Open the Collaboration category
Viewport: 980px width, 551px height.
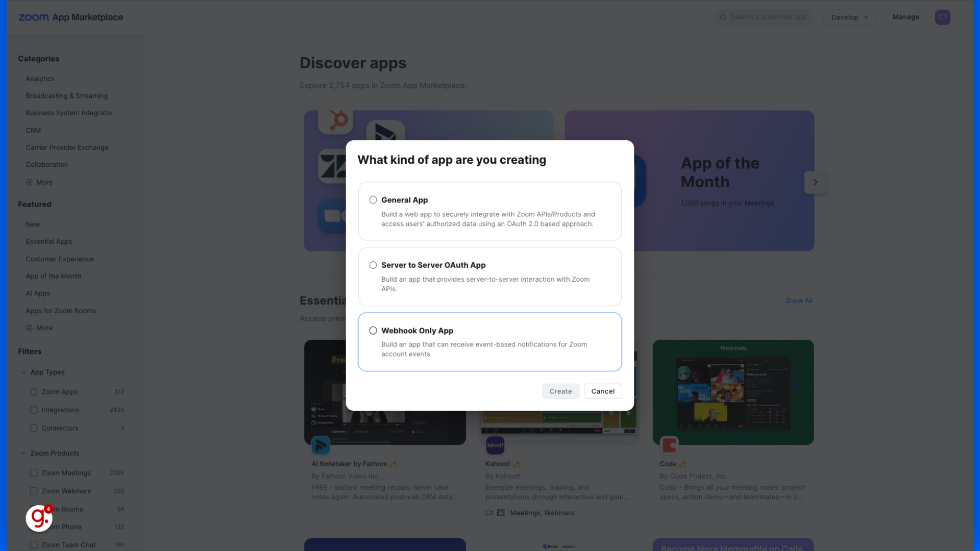46,165
